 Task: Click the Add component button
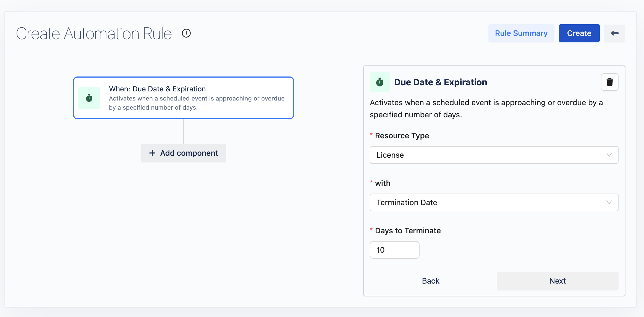pyautogui.click(x=183, y=152)
